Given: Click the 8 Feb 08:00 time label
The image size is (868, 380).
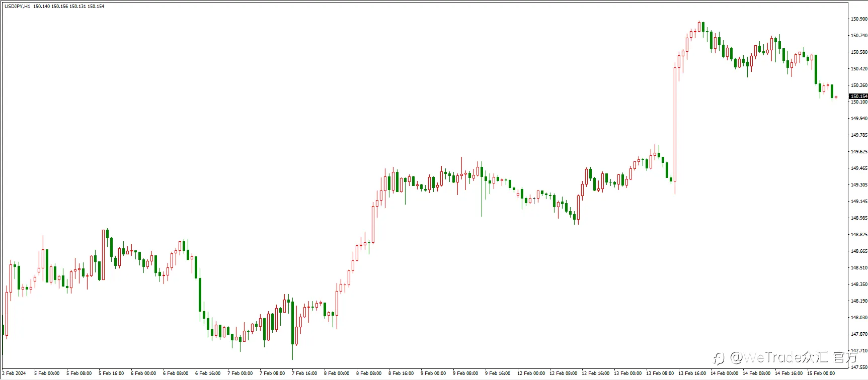Looking at the screenshot, I should tap(369, 373).
